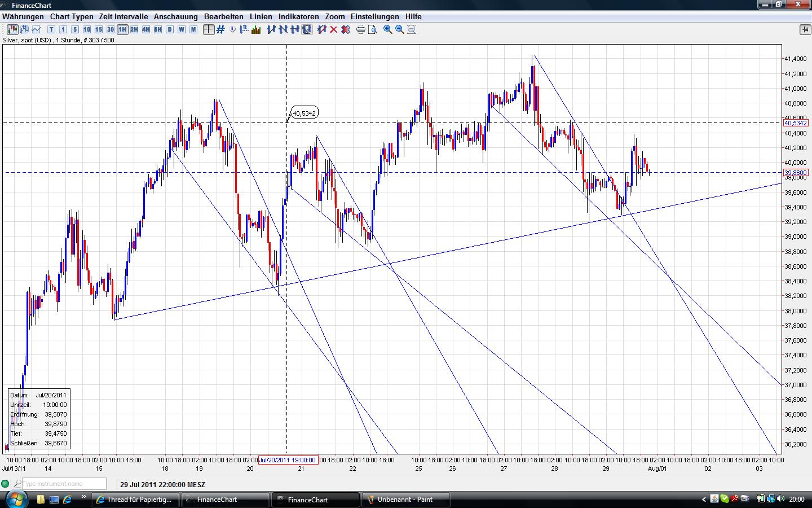Switch to weekly interval W
Screen dimensions: 812x508
[182, 29]
